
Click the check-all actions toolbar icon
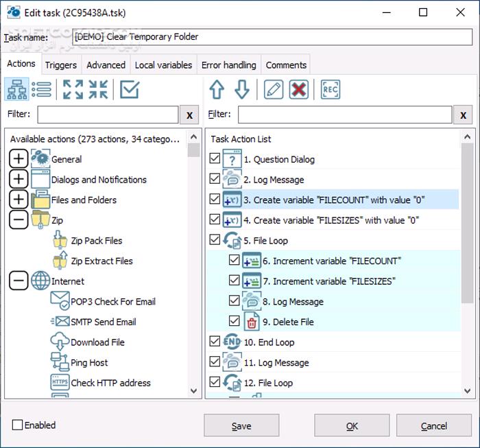130,89
